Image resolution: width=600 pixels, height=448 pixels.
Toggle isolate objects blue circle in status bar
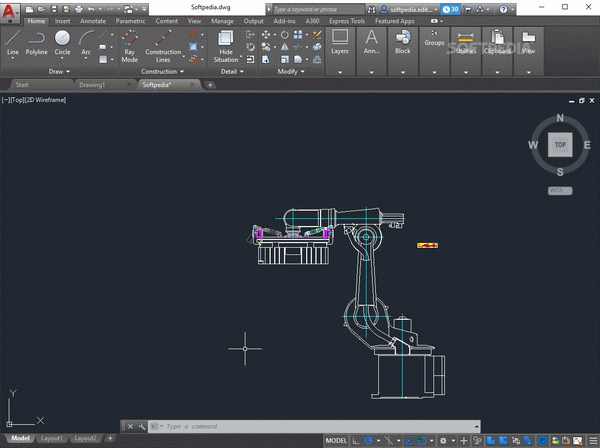click(542, 441)
